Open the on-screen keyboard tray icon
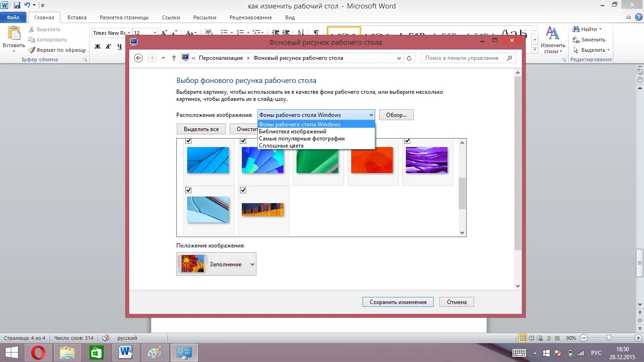 (x=519, y=353)
